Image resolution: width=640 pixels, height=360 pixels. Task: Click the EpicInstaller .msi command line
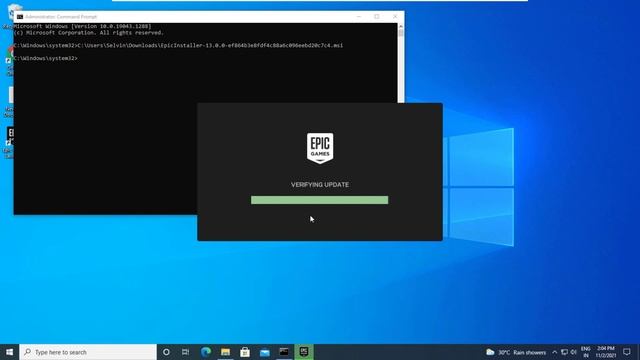pos(178,45)
